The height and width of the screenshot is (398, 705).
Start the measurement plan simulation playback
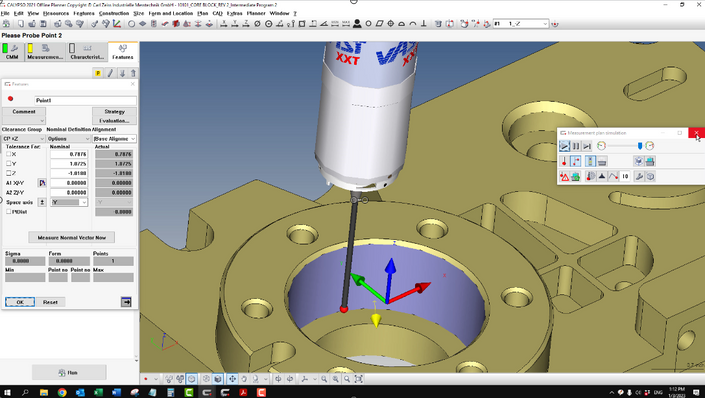point(564,146)
